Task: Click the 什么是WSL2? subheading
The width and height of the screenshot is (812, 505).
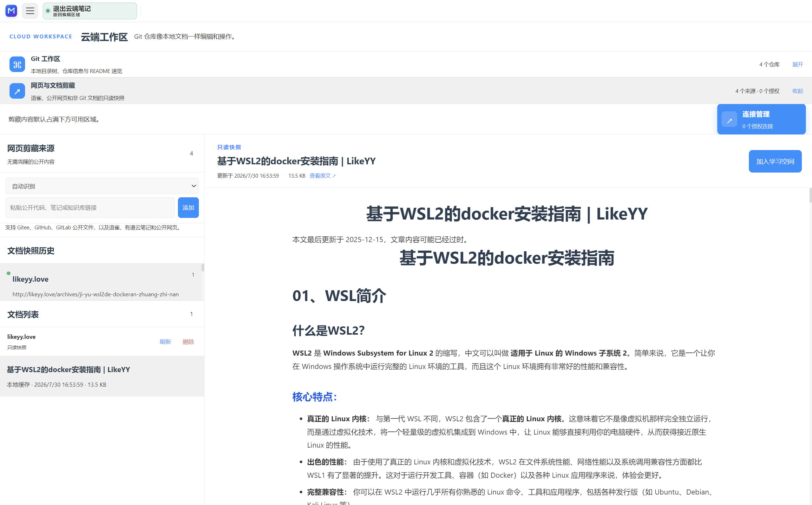Action: pos(329,330)
